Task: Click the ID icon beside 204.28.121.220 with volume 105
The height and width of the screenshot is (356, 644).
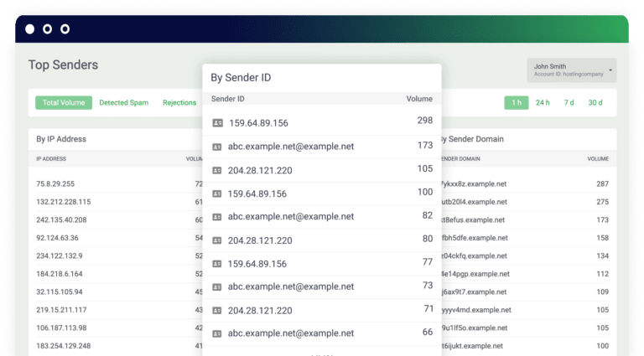Action: [x=217, y=170]
